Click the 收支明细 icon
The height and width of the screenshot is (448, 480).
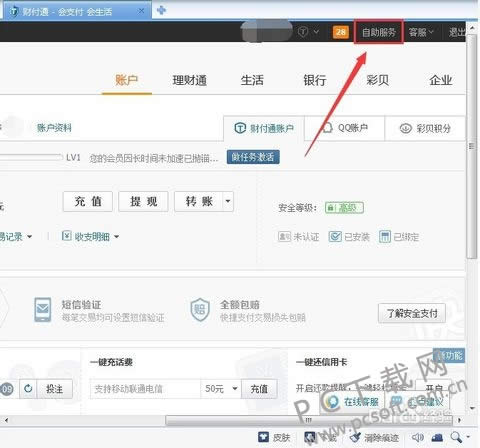tap(67, 236)
